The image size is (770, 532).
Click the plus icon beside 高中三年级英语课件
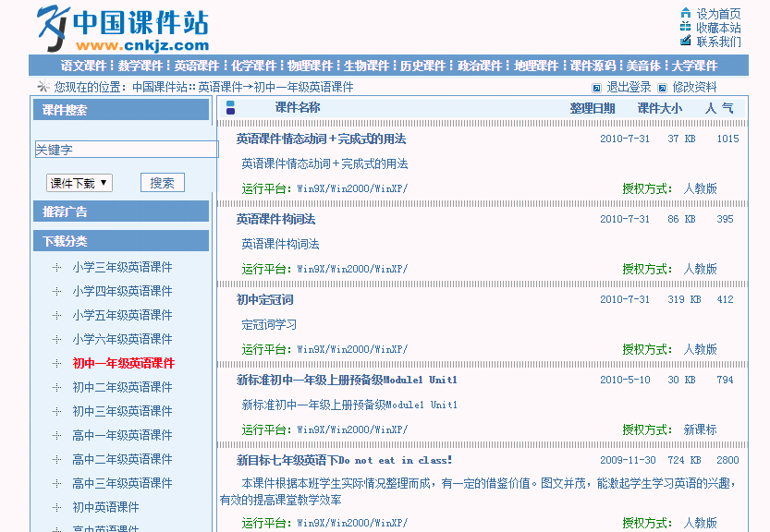pyautogui.click(x=57, y=484)
